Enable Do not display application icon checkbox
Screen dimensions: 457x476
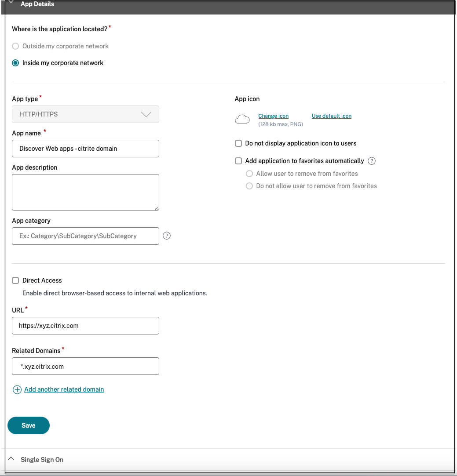(238, 143)
